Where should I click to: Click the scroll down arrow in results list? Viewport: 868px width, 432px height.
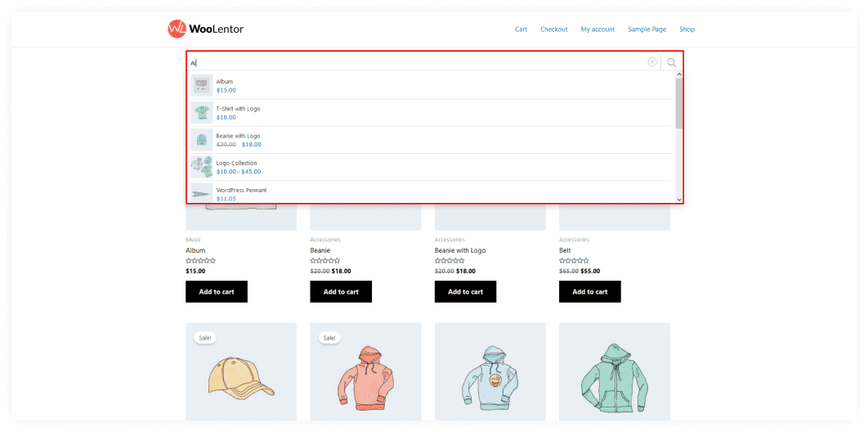tap(679, 200)
